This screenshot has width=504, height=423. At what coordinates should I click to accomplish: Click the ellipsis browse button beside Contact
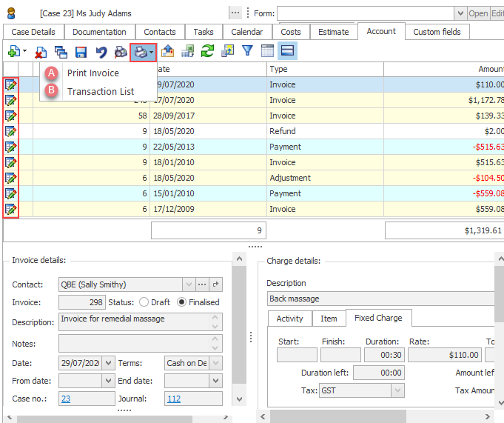[x=202, y=284]
